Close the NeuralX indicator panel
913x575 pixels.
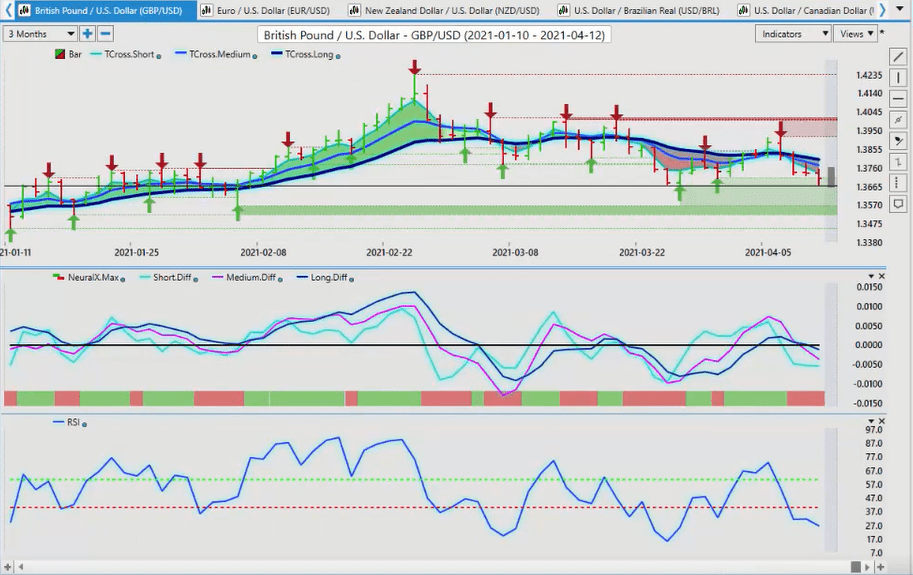[x=882, y=276]
